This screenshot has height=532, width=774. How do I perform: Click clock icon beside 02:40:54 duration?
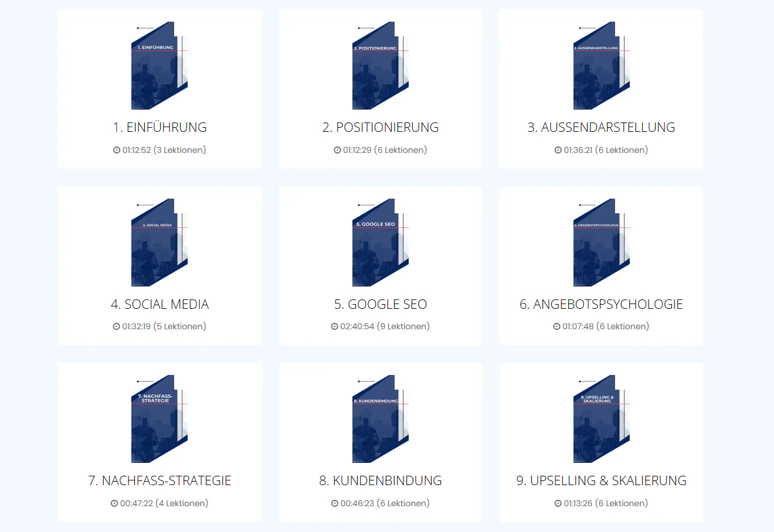pyautogui.click(x=334, y=326)
